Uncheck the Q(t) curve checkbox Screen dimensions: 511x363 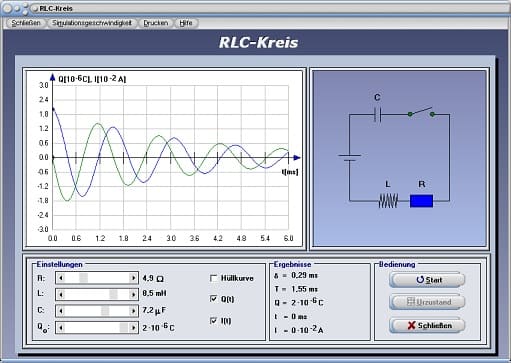pos(214,299)
